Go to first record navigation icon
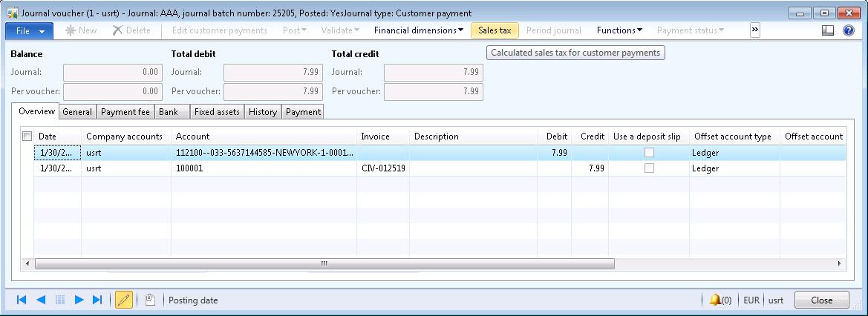The image size is (868, 316). (x=22, y=300)
